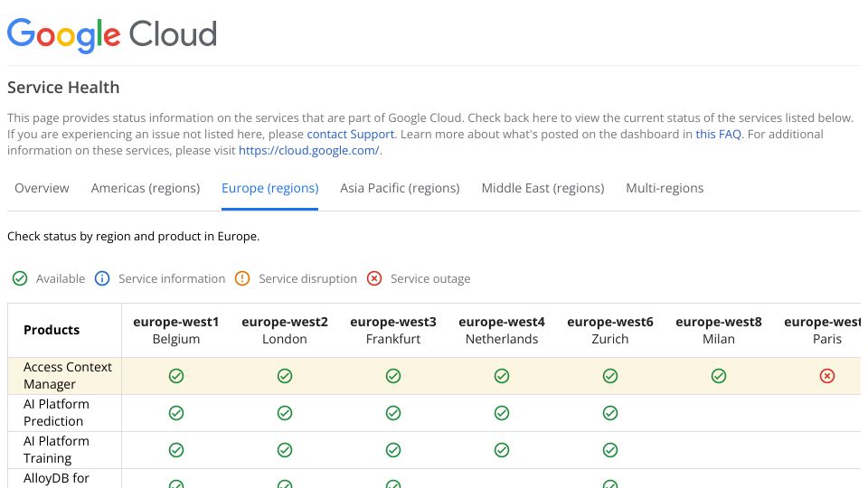Viewport: 868px width, 488px height.
Task: Click the europe-west1 Belgium column header
Action: [x=176, y=331]
